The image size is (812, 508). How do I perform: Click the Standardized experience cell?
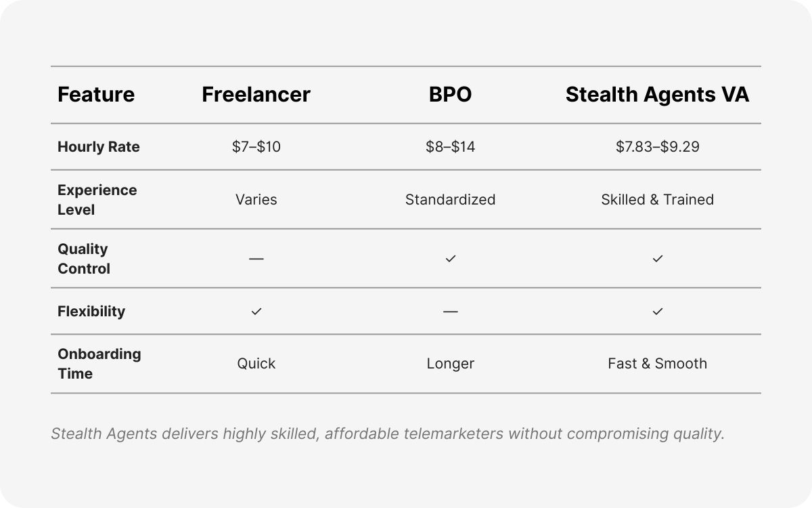point(451,200)
